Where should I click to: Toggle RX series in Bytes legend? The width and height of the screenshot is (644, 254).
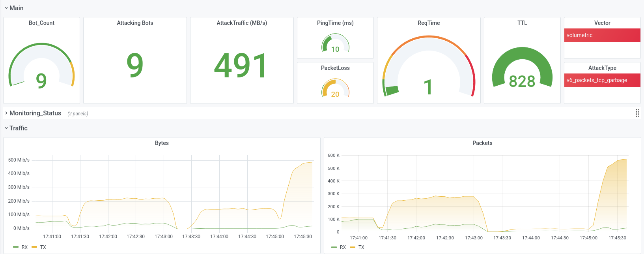[x=24, y=247]
